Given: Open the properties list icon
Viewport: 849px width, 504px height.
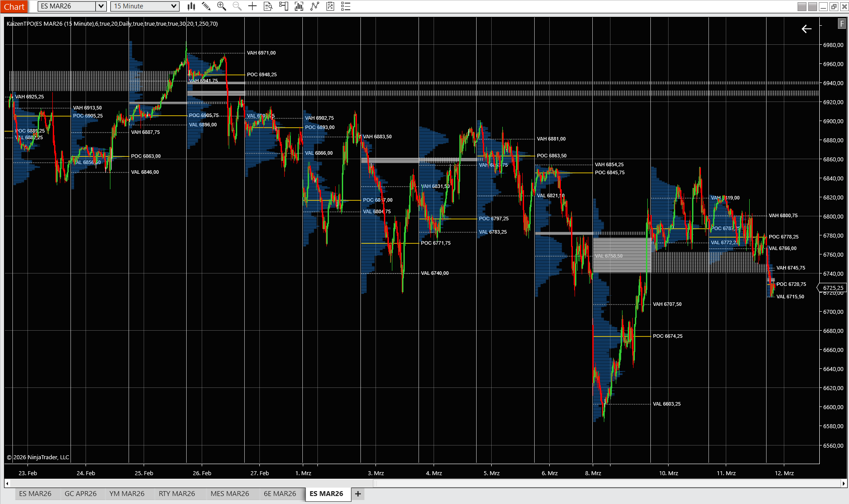Looking at the screenshot, I should coord(346,6).
